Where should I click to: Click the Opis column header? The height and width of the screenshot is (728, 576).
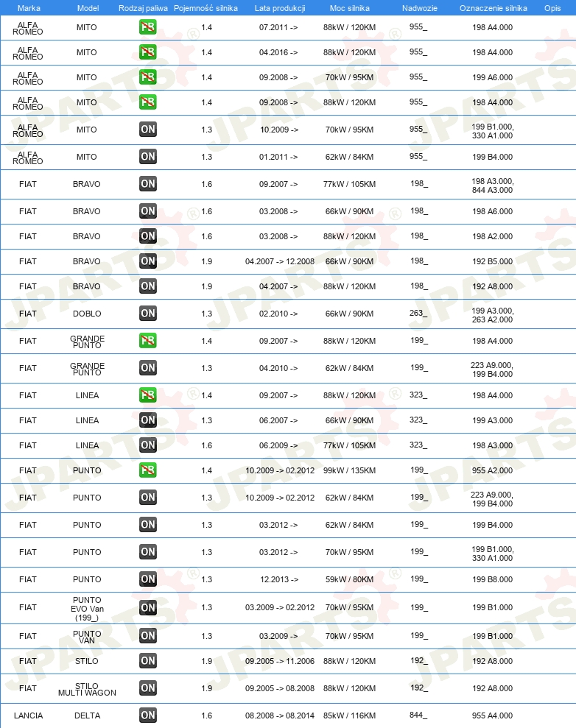(x=552, y=8)
